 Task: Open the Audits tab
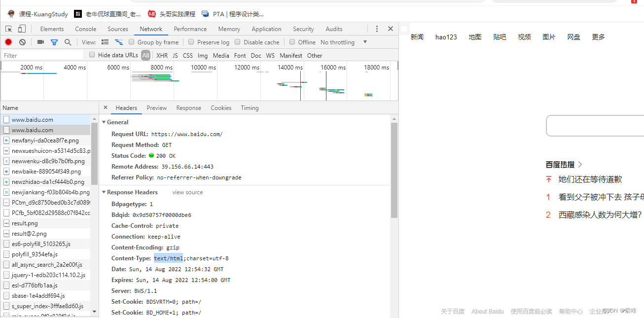pos(334,29)
